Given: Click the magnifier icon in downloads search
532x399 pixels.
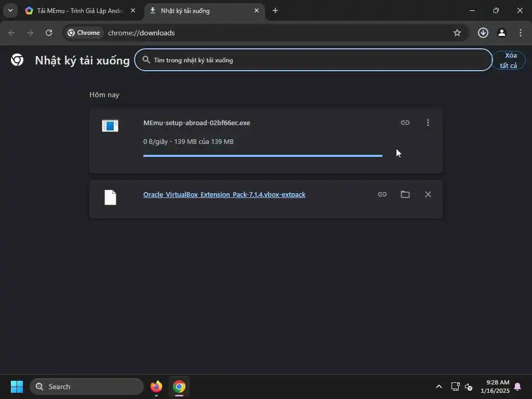Looking at the screenshot, I should [x=146, y=60].
